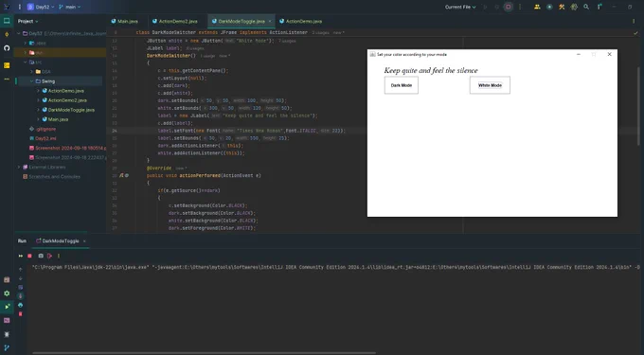This screenshot has width=644, height=355.
Task: Open the Day52 project dropdown
Action: (x=40, y=7)
